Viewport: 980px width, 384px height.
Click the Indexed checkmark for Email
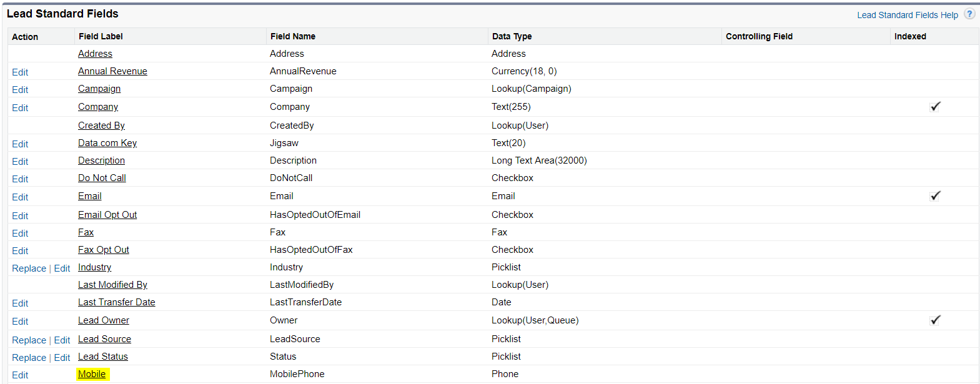[935, 196]
